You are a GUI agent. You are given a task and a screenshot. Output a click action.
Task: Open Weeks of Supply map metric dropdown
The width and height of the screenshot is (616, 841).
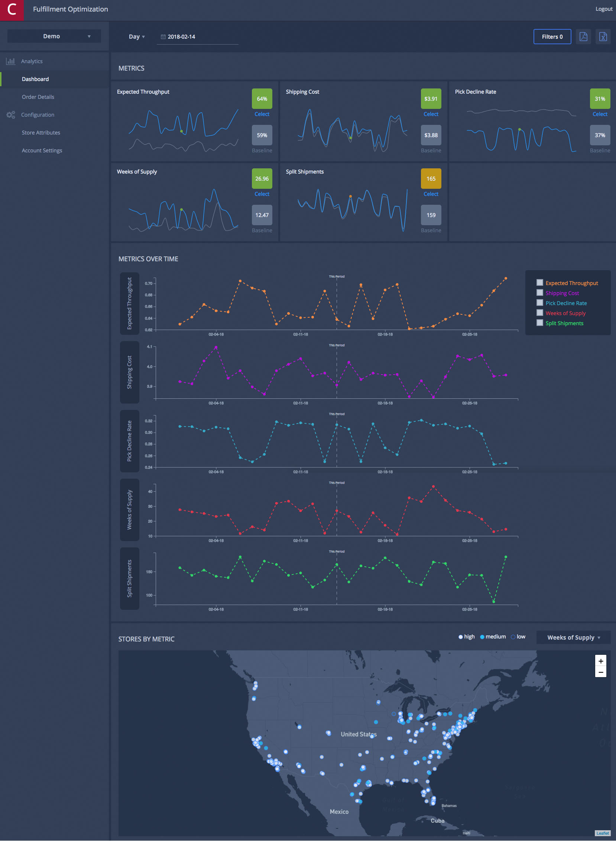pyautogui.click(x=573, y=637)
